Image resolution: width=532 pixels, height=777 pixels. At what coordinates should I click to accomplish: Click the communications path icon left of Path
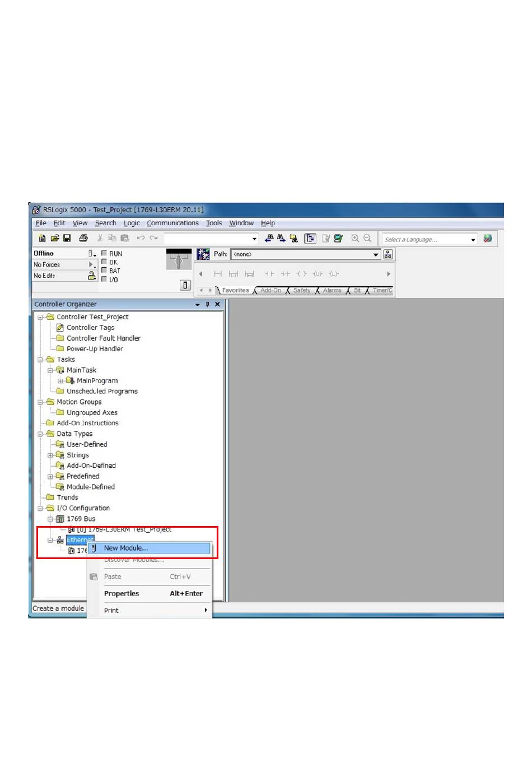coord(203,254)
